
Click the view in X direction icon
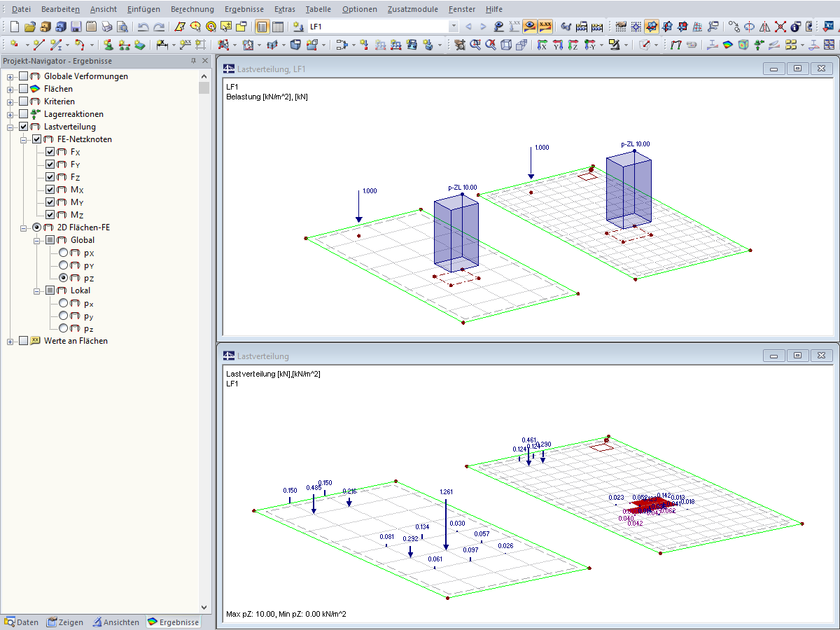[x=542, y=44]
